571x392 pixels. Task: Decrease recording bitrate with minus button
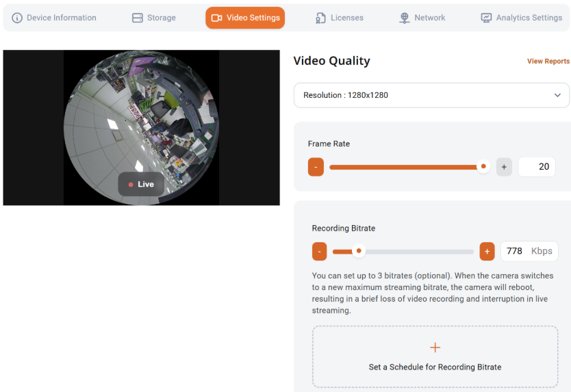(x=319, y=251)
